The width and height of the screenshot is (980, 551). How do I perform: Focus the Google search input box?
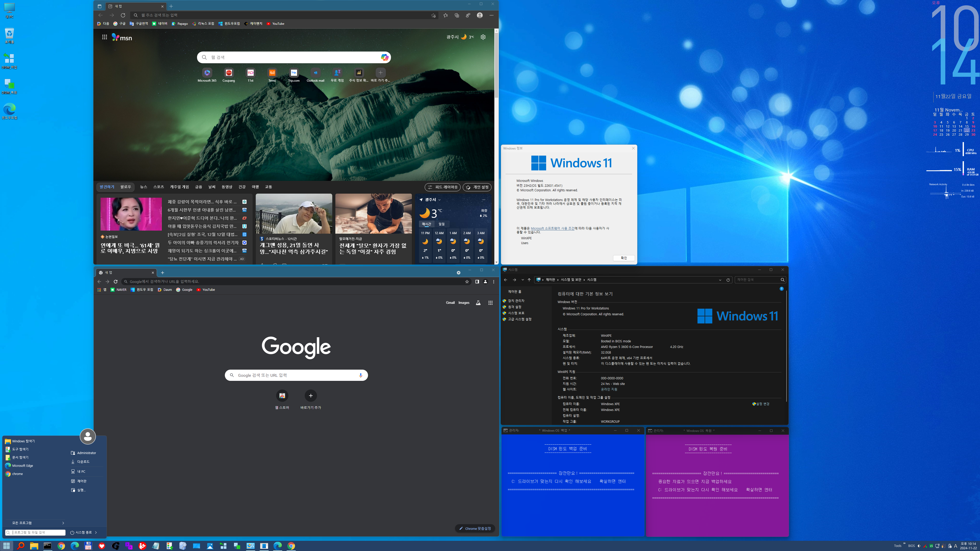pos(296,375)
